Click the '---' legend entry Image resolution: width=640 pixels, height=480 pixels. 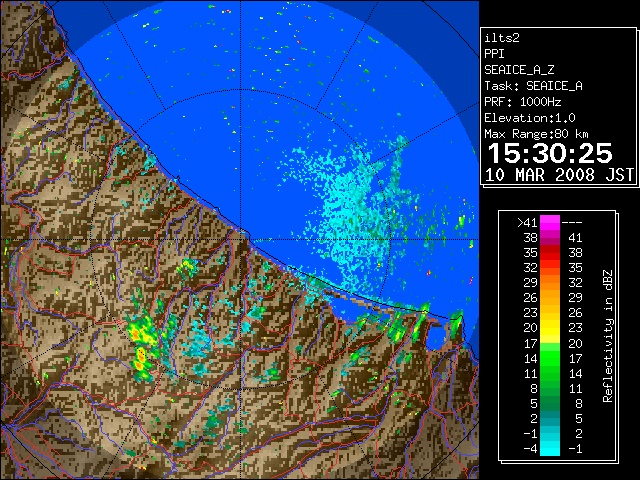(572, 223)
